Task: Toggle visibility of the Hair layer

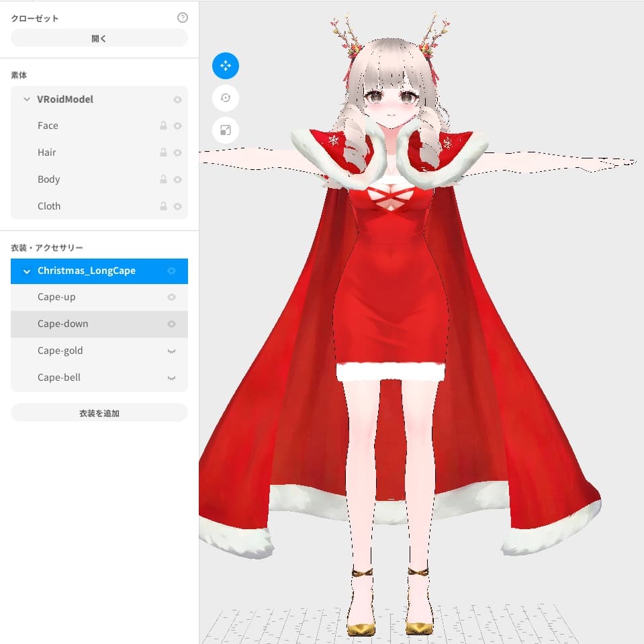Action: point(177,153)
